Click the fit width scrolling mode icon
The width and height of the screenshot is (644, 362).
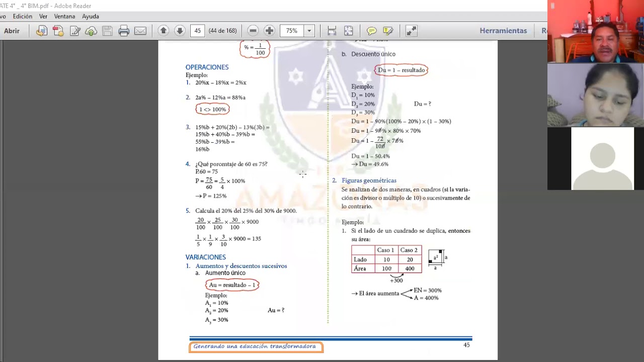click(x=332, y=31)
